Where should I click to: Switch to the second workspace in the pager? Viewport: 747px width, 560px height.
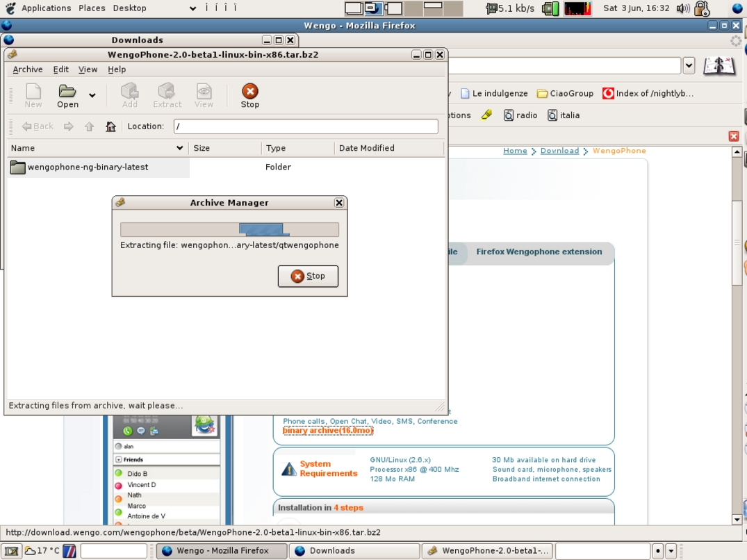coord(374,8)
